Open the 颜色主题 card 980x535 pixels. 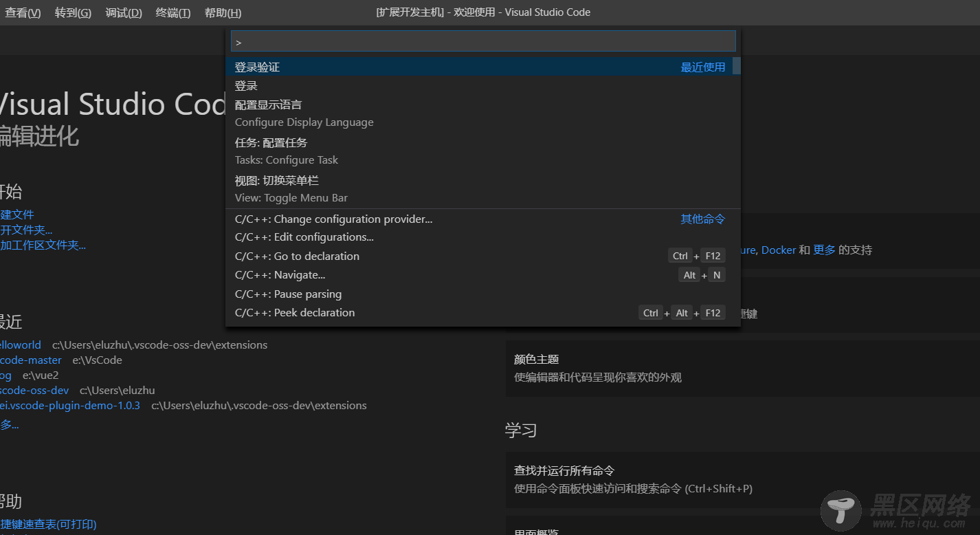point(743,368)
